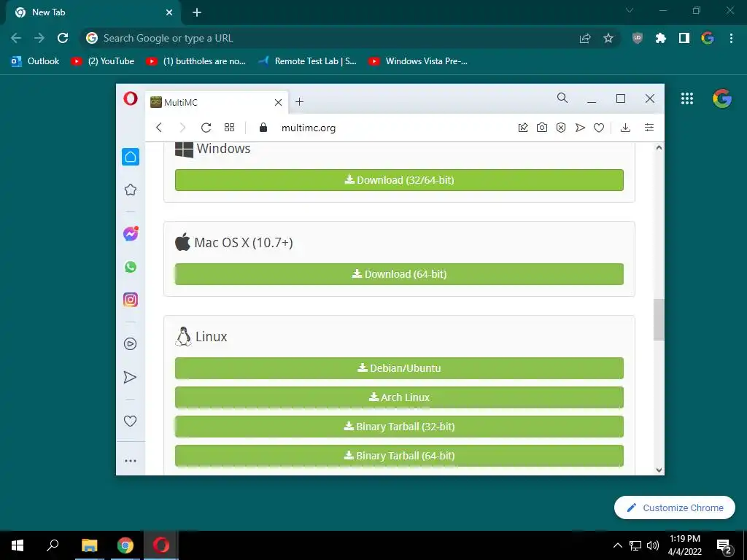This screenshot has height=560, width=747.
Task: Open ad blocker shield icon in Opera
Action: click(x=561, y=127)
